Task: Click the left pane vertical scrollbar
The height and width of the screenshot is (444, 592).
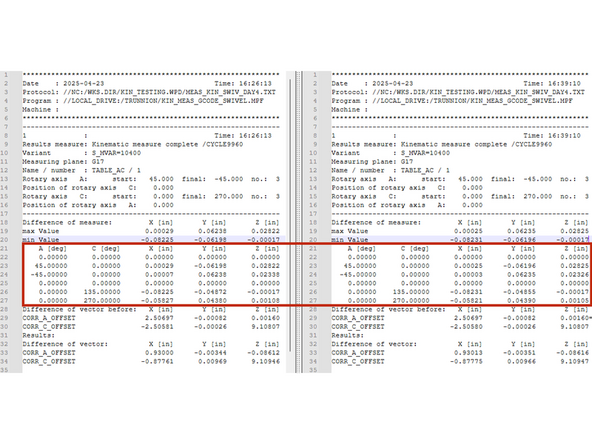Action: [x=290, y=215]
